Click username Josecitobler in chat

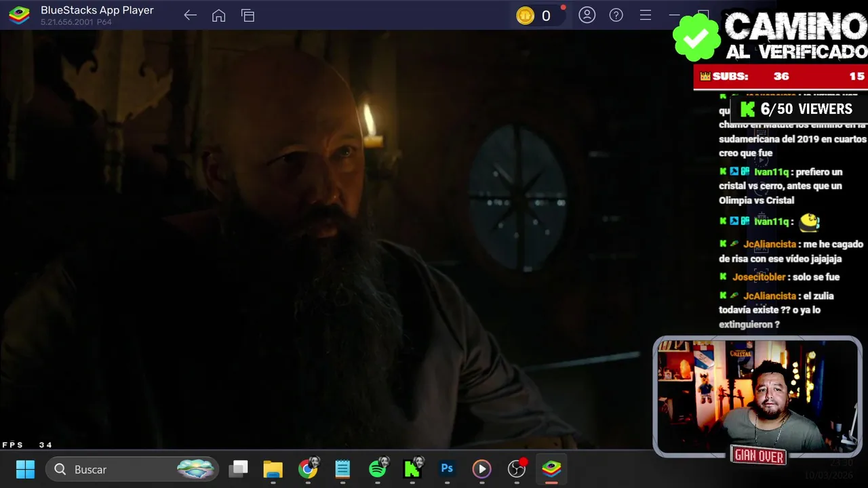tap(759, 277)
